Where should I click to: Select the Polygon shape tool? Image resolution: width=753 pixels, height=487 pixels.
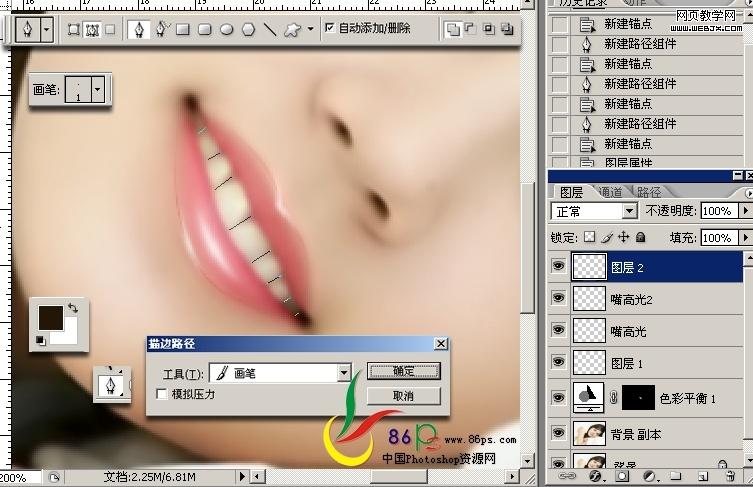(x=248, y=30)
